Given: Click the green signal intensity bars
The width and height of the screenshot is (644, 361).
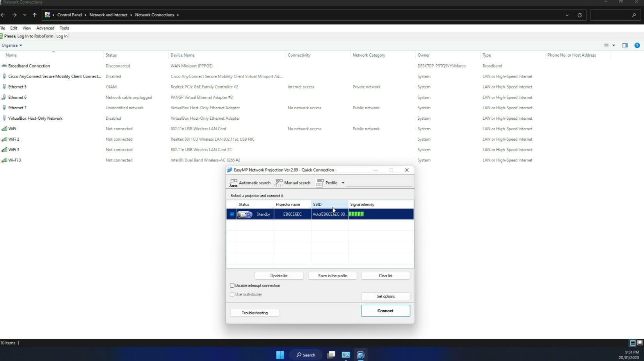Looking at the screenshot, I should [x=356, y=214].
